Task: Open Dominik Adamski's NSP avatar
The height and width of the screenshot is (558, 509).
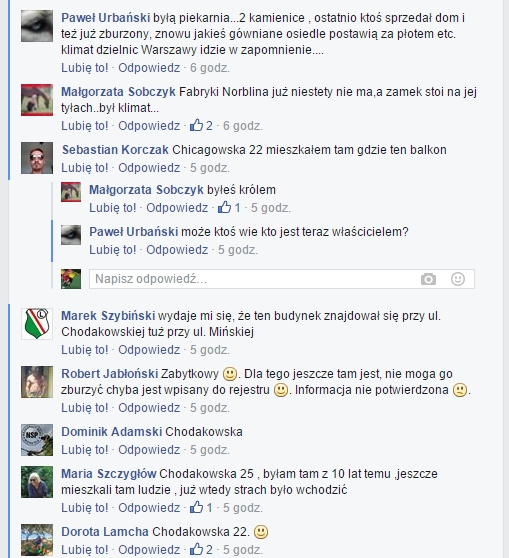Action: (37, 440)
